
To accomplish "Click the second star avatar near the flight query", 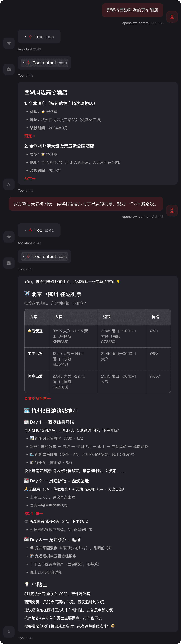I will click(x=9, y=237).
